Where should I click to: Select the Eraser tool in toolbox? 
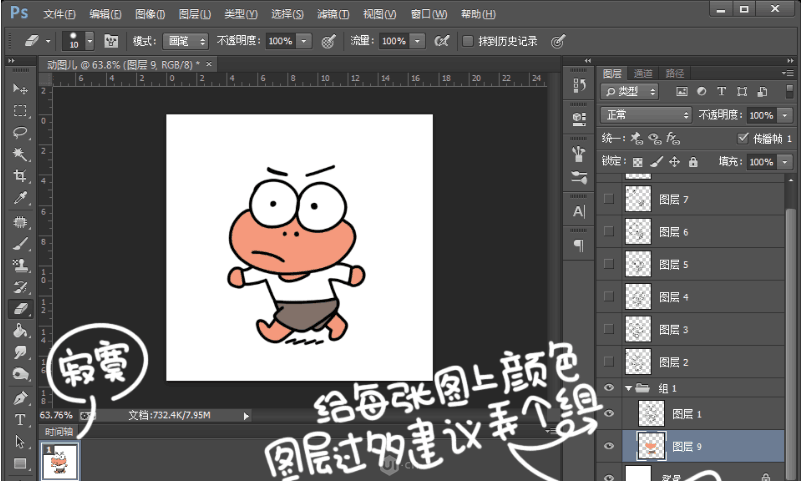pyautogui.click(x=20, y=309)
